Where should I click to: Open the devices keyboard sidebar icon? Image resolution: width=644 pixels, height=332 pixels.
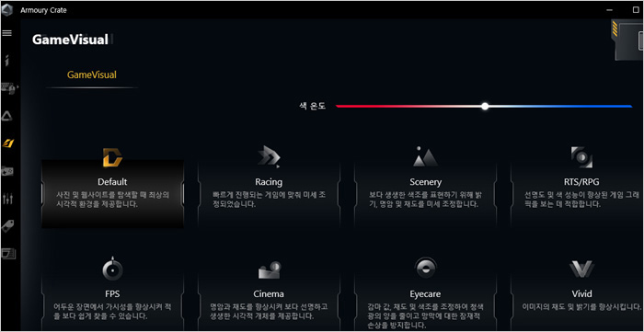[9, 88]
